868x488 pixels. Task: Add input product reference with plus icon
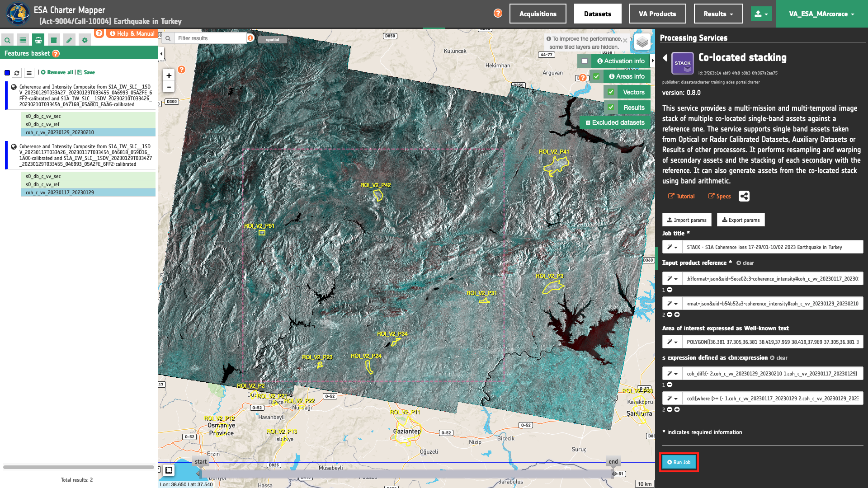[x=677, y=314]
